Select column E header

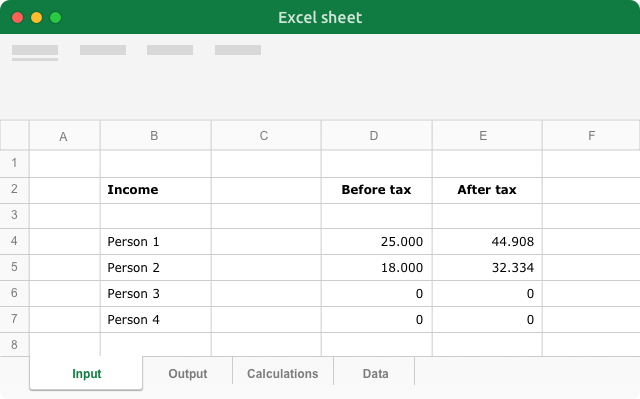click(x=487, y=136)
